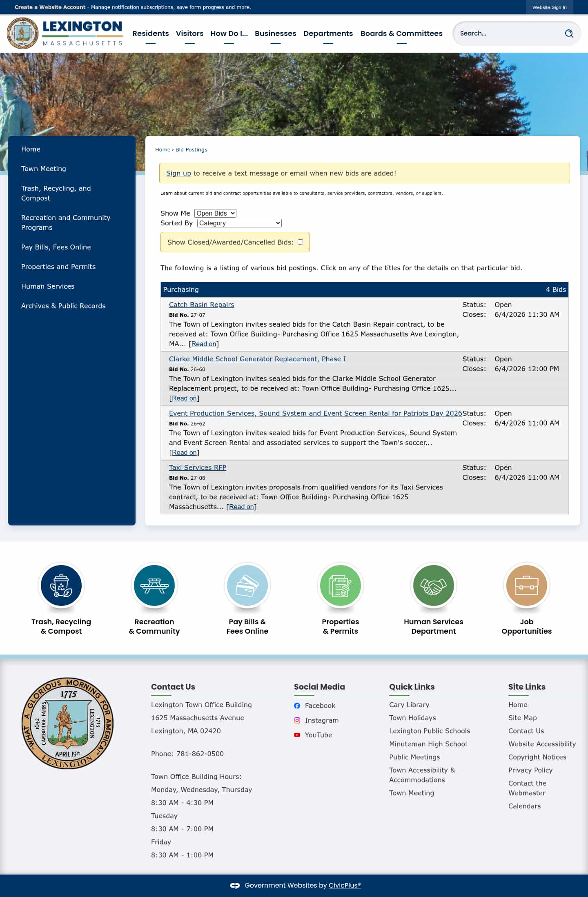Toggle Show Closed/Awarded/Cancelled Bids checkbox

point(300,242)
